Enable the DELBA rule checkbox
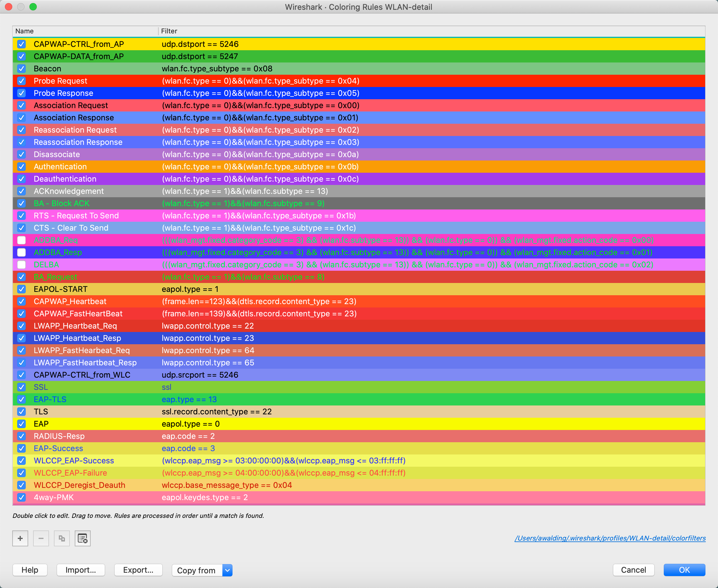 pos(22,265)
